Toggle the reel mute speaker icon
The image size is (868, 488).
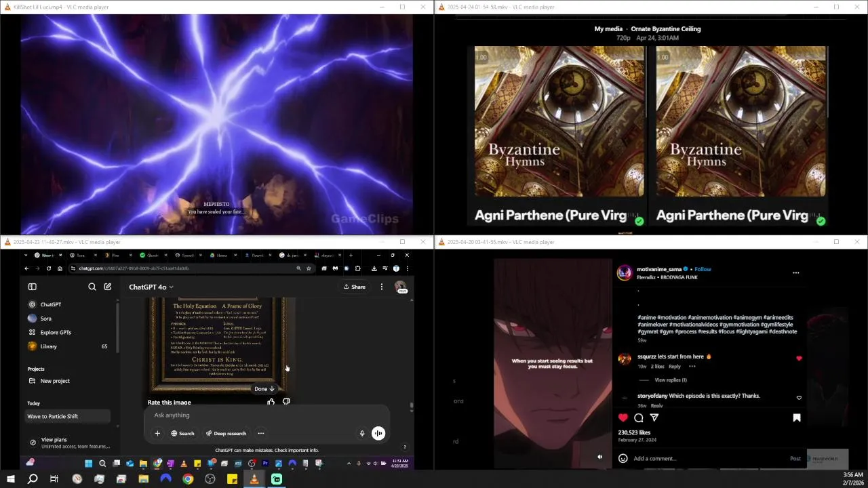pyautogui.click(x=599, y=457)
